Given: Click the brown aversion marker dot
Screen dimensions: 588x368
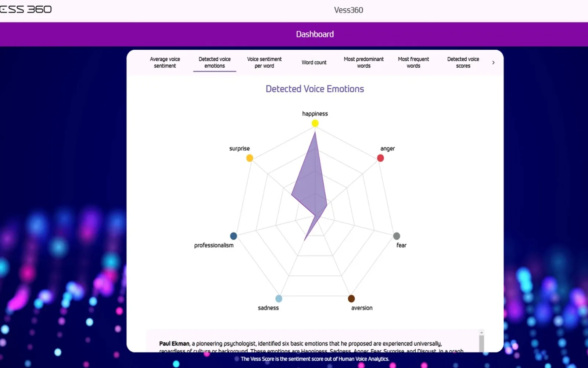Looking at the screenshot, I should (351, 298).
